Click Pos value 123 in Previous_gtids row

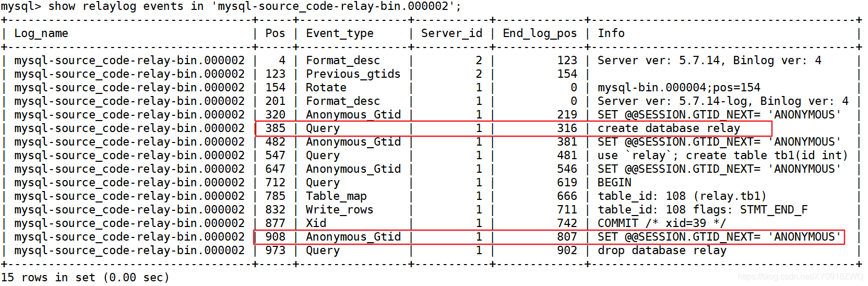click(275, 74)
